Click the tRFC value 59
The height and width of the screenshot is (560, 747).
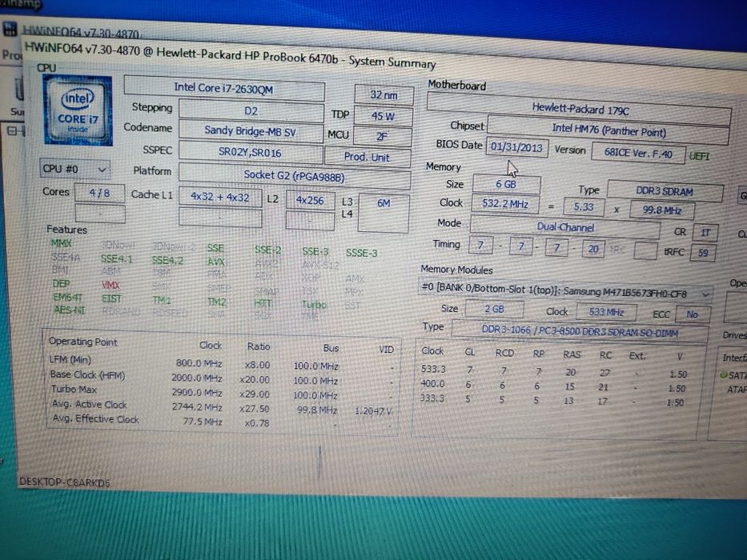coord(703,252)
